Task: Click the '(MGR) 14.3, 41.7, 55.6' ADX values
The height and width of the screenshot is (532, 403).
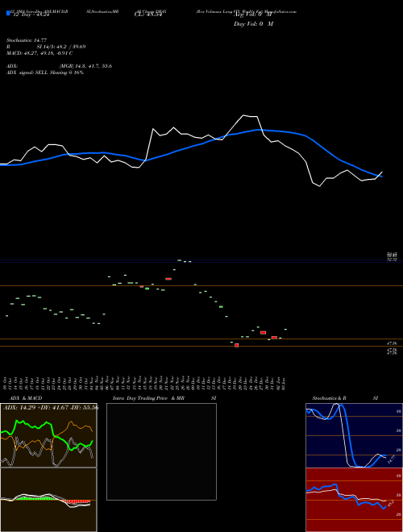Action: pyautogui.click(x=85, y=66)
